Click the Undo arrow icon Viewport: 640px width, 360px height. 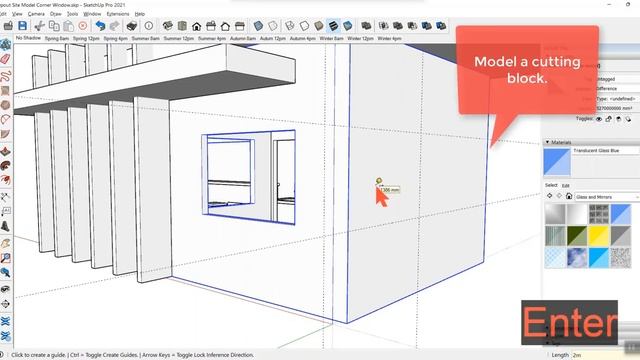(x=100, y=26)
